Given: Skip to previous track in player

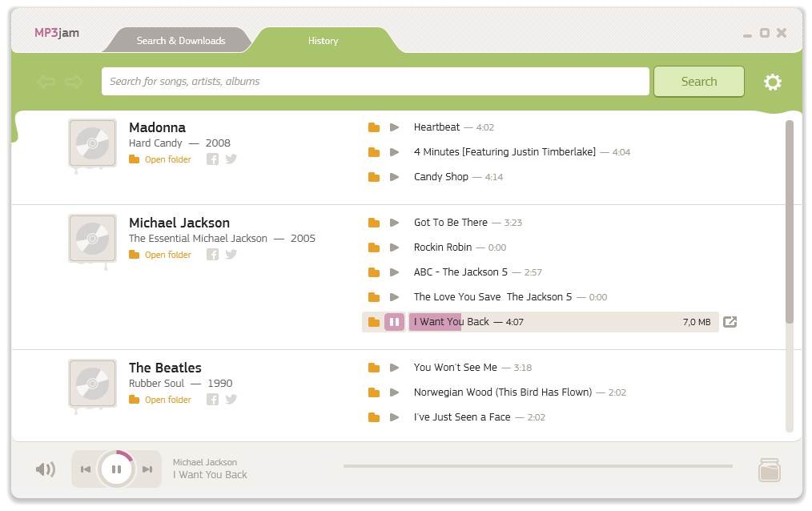Looking at the screenshot, I should [86, 469].
